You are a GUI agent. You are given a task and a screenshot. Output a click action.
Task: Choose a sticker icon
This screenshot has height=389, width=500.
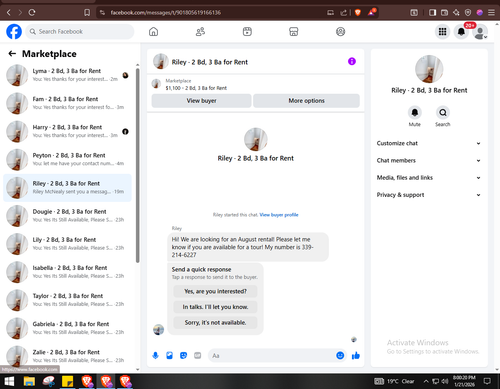(183, 356)
